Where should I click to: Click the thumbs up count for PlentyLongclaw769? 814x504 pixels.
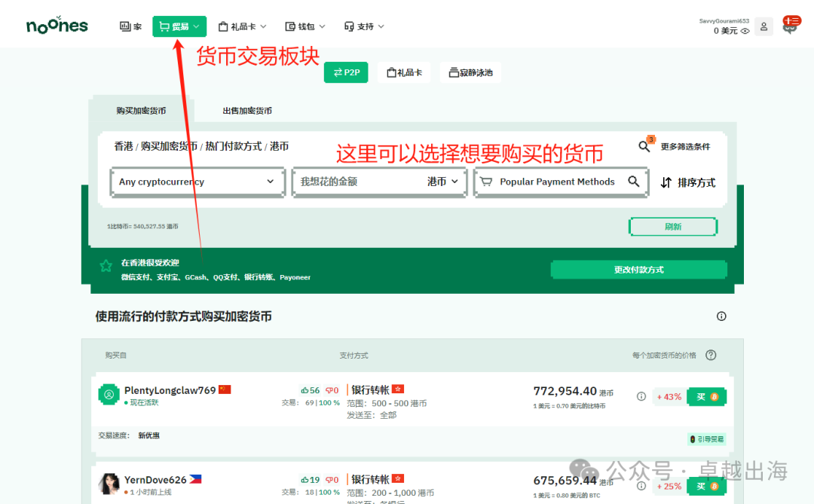[309, 389]
